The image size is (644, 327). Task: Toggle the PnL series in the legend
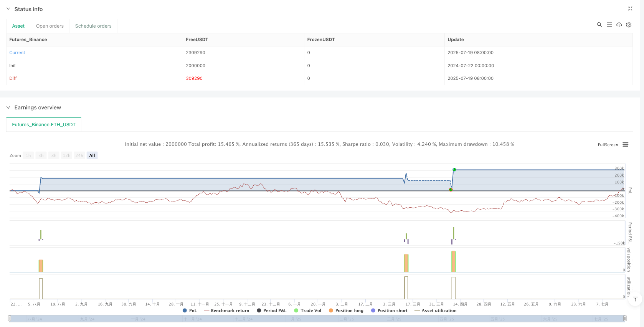(190, 310)
